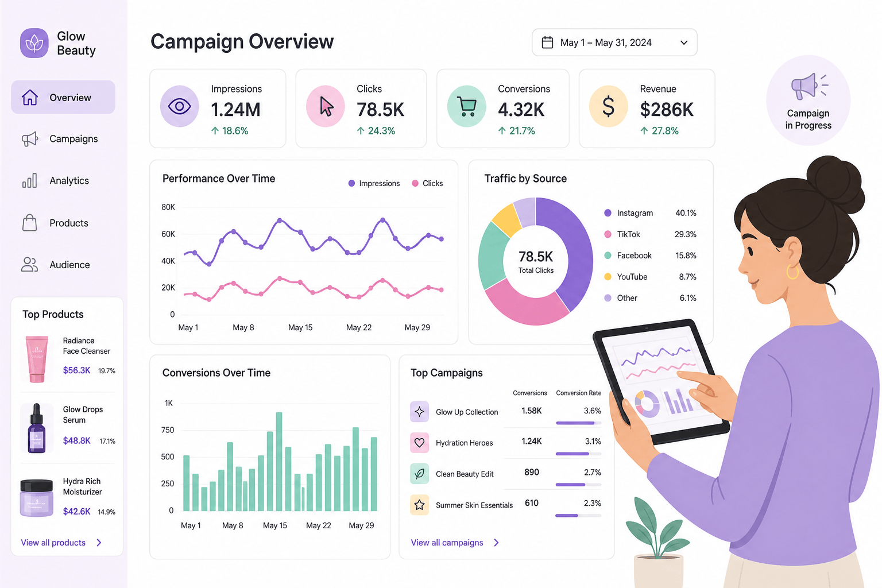Click the chevron next to View all products
This screenshot has width=882, height=588.
pos(99,543)
